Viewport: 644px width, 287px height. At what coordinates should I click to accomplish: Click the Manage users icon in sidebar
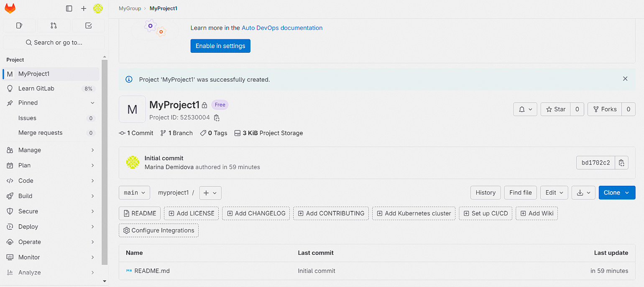10,150
